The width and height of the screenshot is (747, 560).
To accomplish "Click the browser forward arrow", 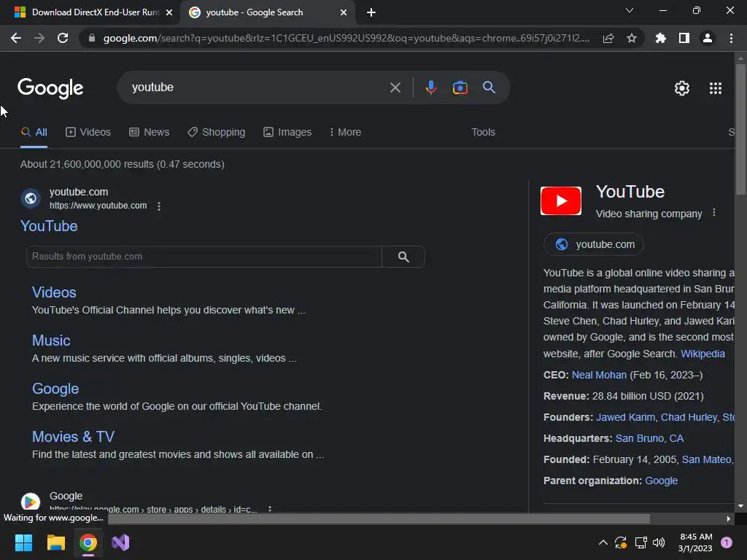I will 39,38.
